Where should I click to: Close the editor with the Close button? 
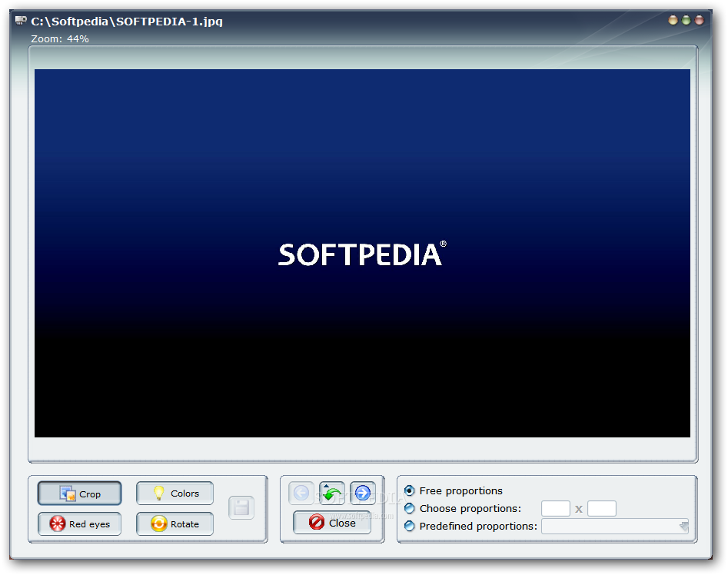(x=332, y=523)
